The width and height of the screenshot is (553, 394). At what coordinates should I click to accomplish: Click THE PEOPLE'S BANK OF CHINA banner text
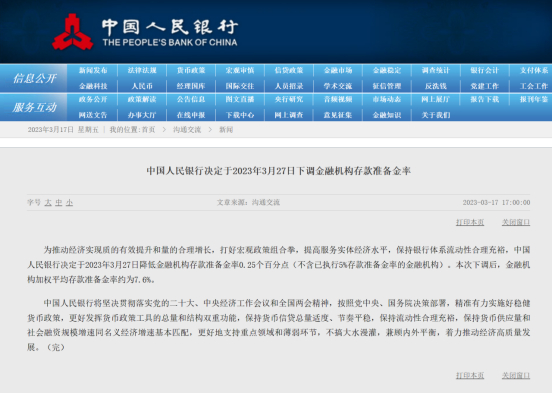point(170,43)
